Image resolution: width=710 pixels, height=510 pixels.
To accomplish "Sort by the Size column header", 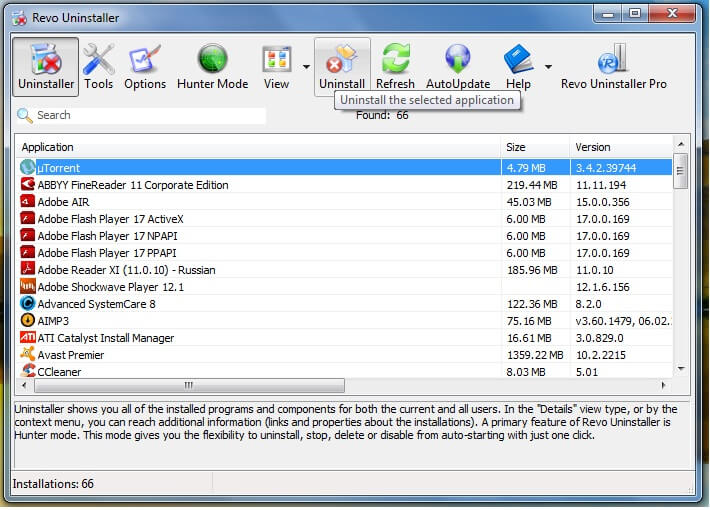I will tap(535, 147).
